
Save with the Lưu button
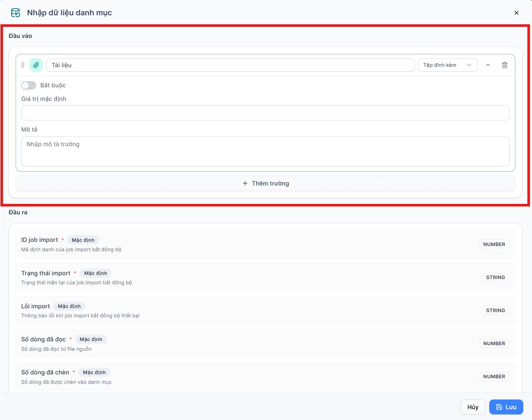click(506, 407)
